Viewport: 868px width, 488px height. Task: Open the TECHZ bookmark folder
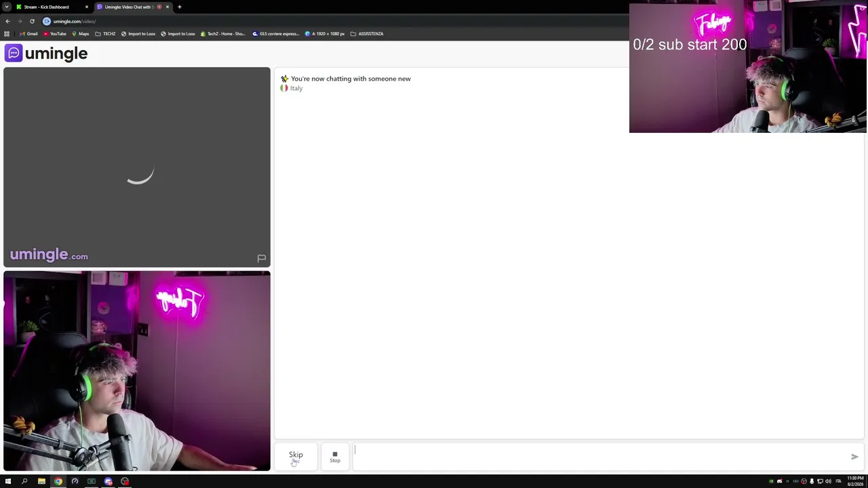click(105, 34)
